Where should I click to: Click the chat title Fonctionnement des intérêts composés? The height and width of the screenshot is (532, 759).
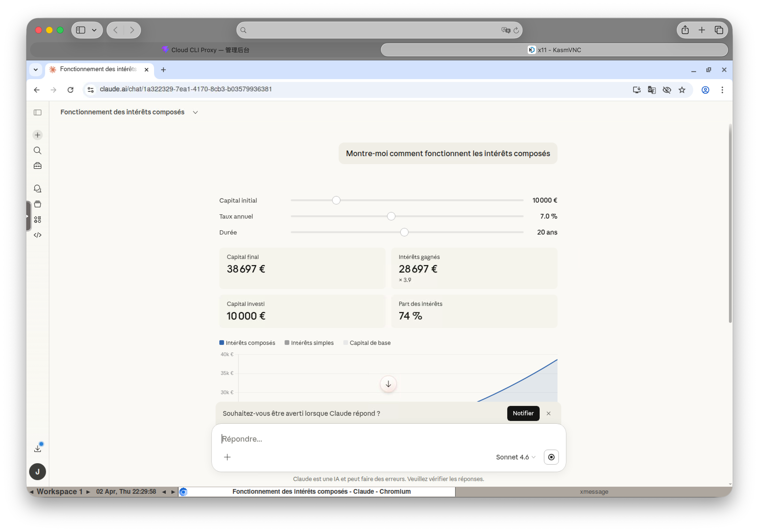pos(122,112)
